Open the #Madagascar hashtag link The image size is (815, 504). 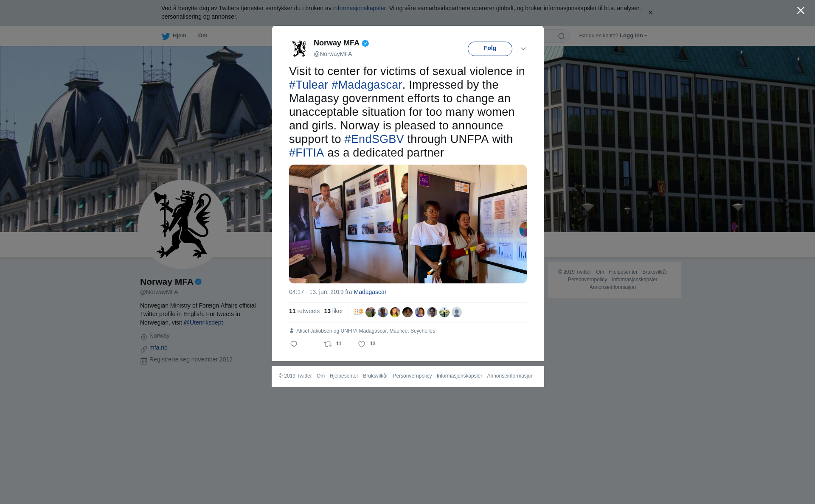[x=367, y=85]
